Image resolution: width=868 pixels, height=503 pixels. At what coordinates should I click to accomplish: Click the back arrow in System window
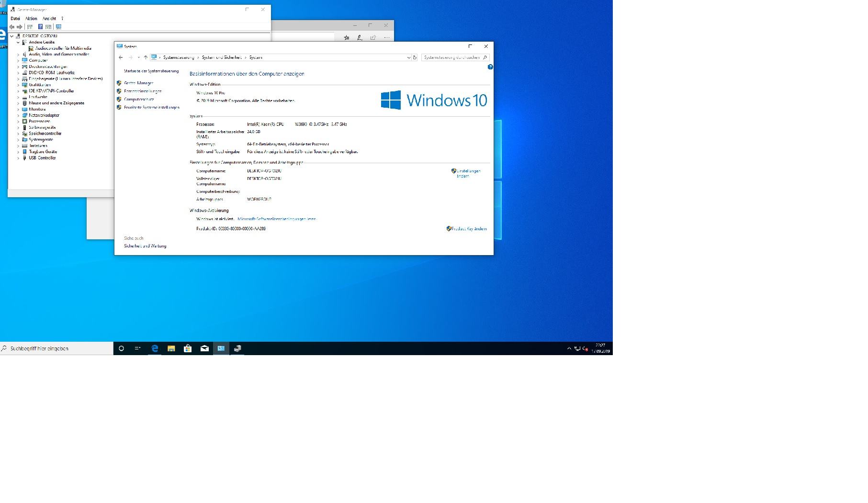121,57
